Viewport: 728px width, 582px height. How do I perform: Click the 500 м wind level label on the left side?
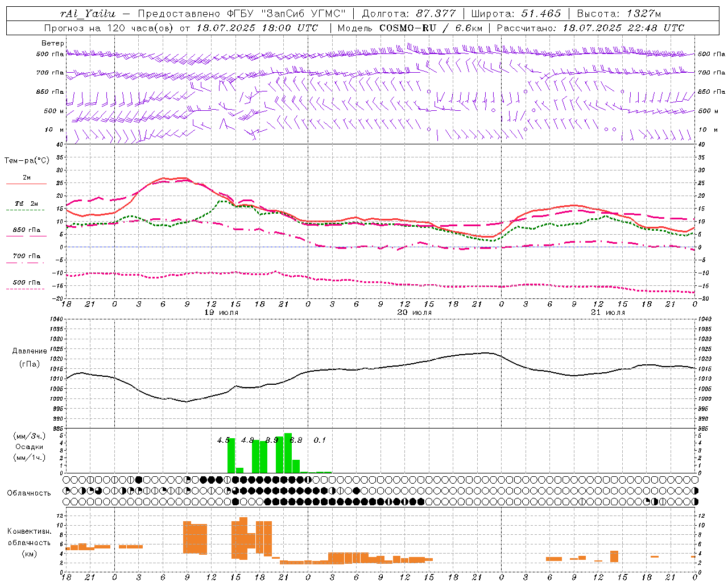[54, 111]
